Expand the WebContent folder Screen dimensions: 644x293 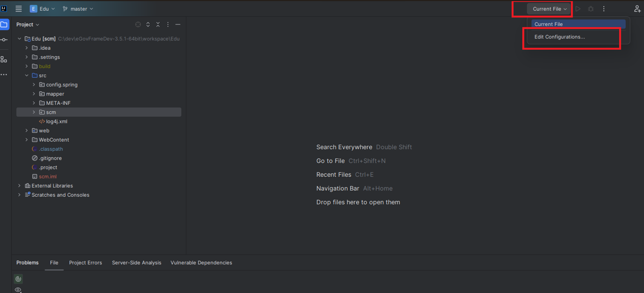pos(26,139)
